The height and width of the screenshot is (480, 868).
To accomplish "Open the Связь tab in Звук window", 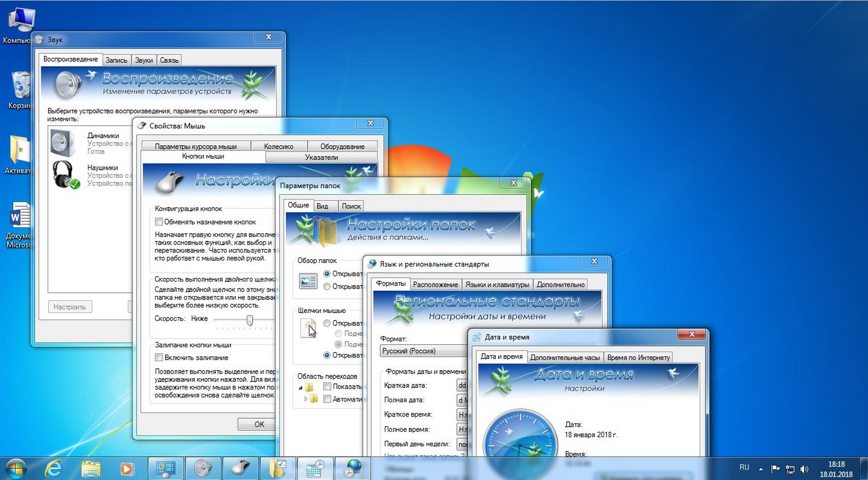I will click(169, 60).
